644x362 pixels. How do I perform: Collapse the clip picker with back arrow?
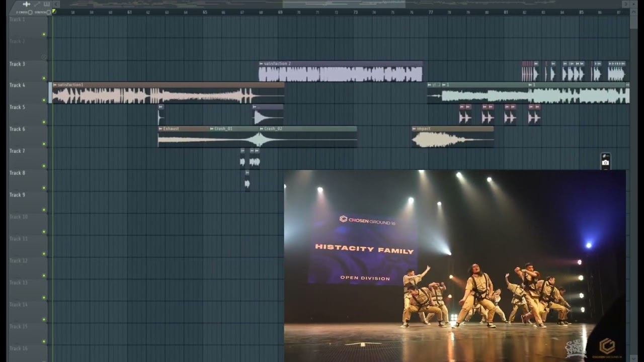[x=56, y=4]
